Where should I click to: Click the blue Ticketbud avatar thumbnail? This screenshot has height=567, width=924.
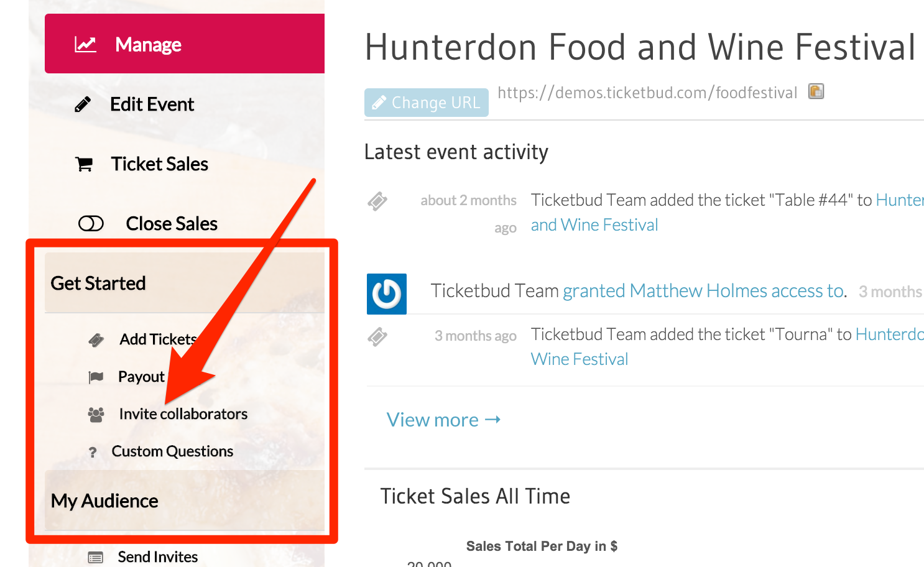click(x=387, y=294)
